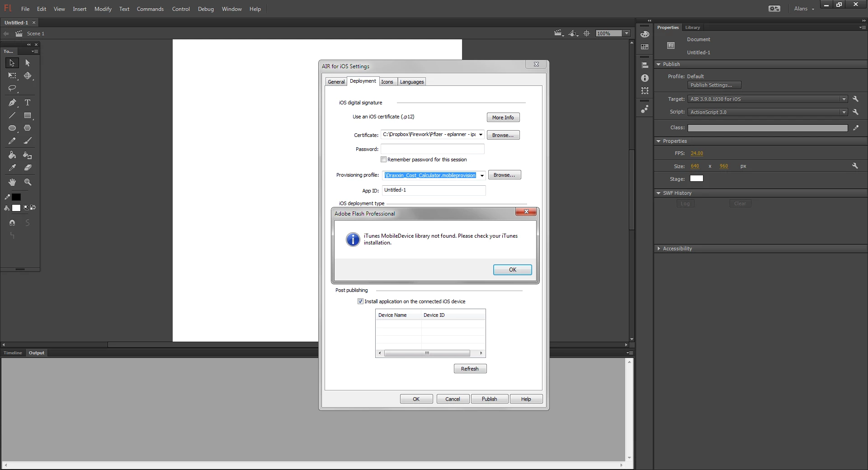Click the Swap Colors icon
Viewport: 868px width, 470px height.
click(x=33, y=207)
